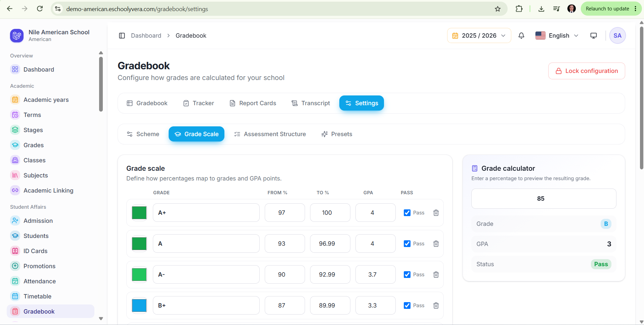Switch to the Tracker tab
Viewport: 644px width, 325px height.
tap(199, 103)
